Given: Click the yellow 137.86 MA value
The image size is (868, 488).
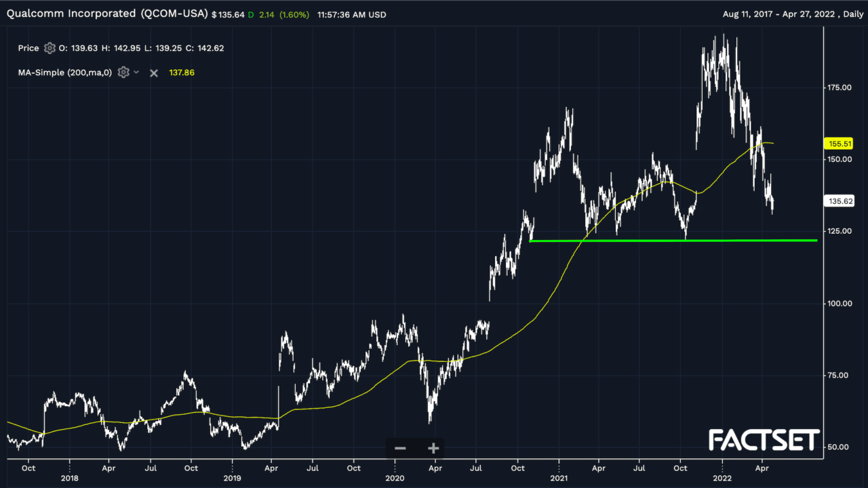Looking at the screenshot, I should [x=181, y=73].
